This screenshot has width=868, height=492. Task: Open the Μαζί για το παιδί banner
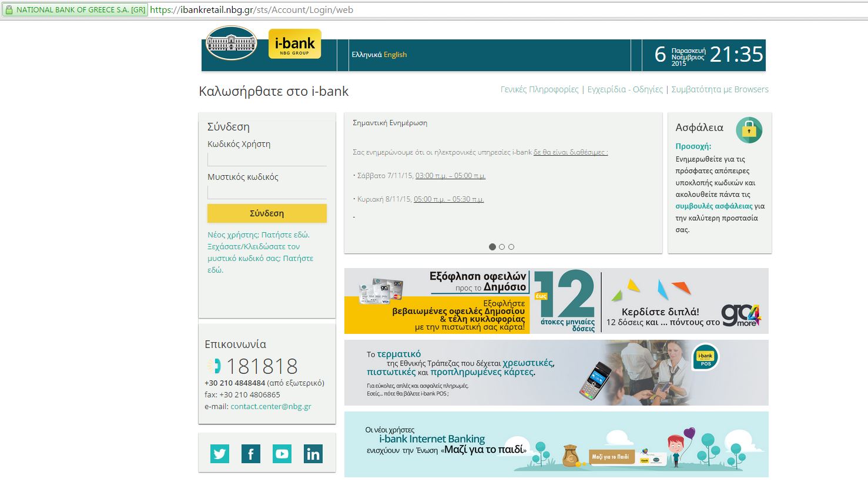[556, 444]
